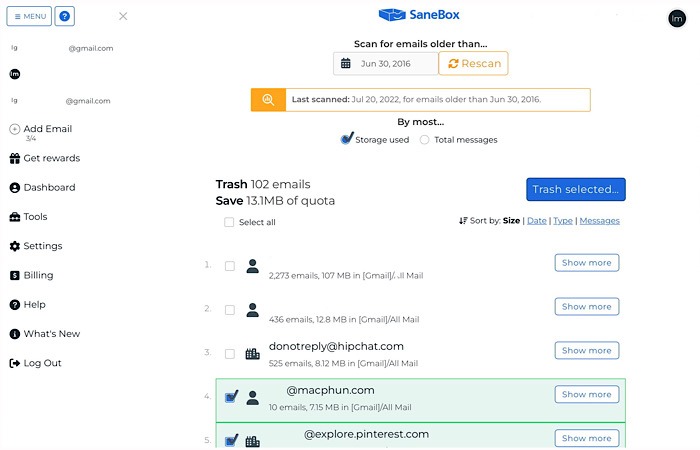Click the Log Out arrow icon

click(x=15, y=363)
